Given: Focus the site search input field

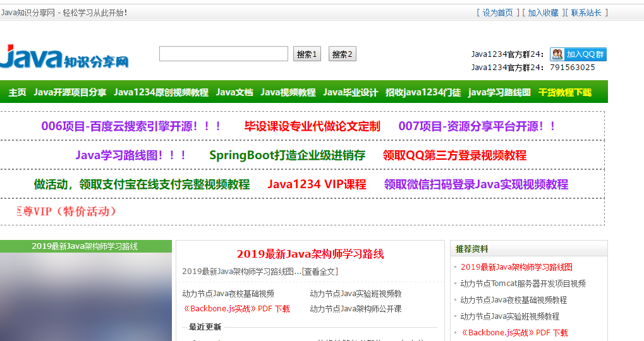Looking at the screenshot, I should pyautogui.click(x=224, y=54).
